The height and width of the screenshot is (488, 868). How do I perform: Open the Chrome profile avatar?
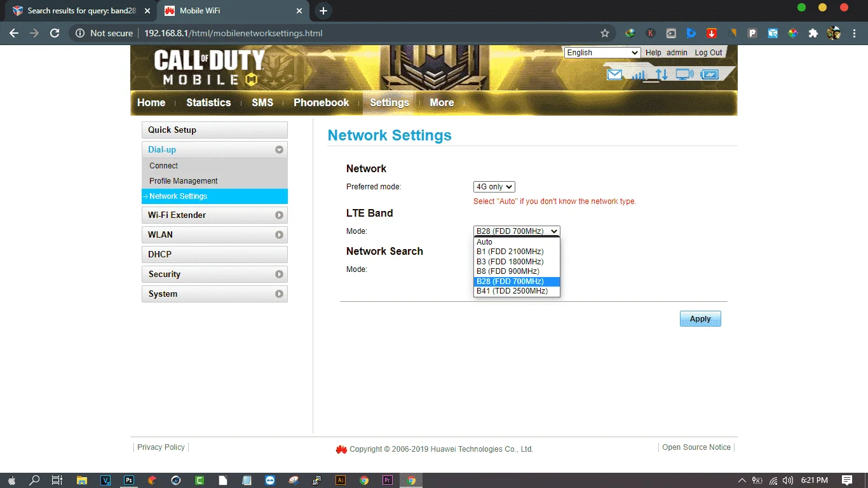pos(834,33)
